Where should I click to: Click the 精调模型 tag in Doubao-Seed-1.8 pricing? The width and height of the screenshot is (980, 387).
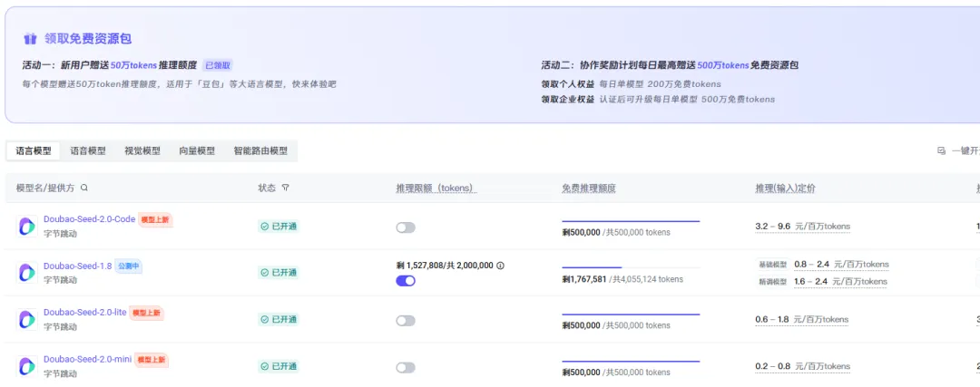coord(772,282)
